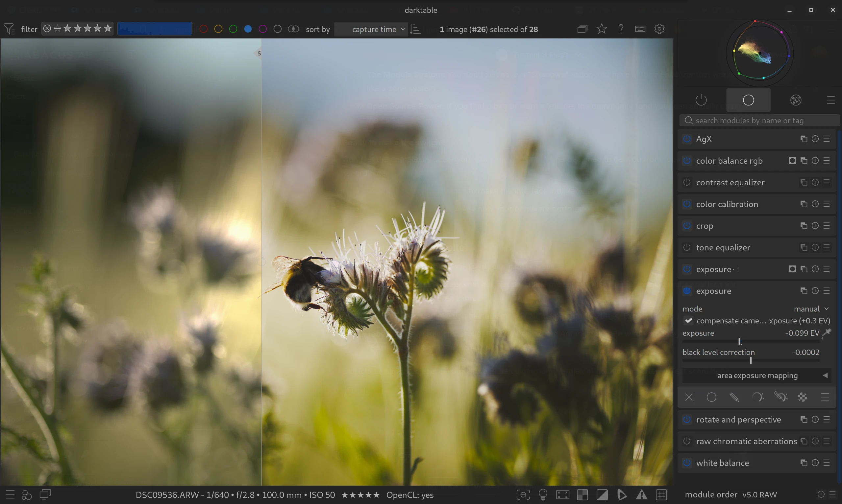The image size is (842, 504).
Task: Expand the white balance module header
Action: (722, 463)
